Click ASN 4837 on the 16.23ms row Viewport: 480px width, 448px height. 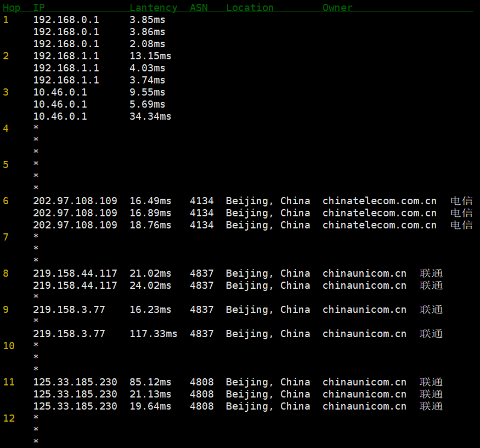pos(201,310)
